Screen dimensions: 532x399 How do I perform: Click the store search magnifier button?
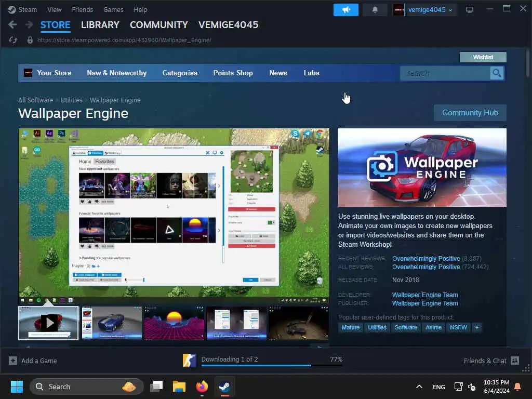point(497,73)
